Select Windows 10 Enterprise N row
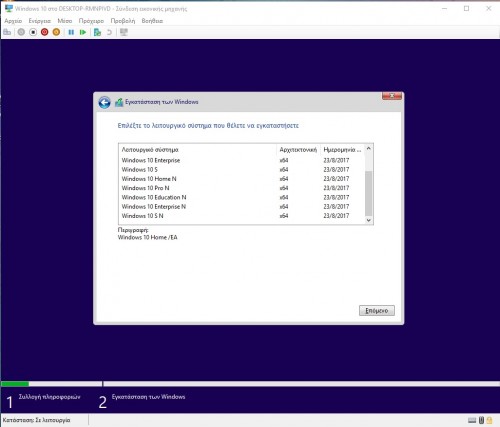Image resolution: width=500 pixels, height=427 pixels. pos(242,207)
